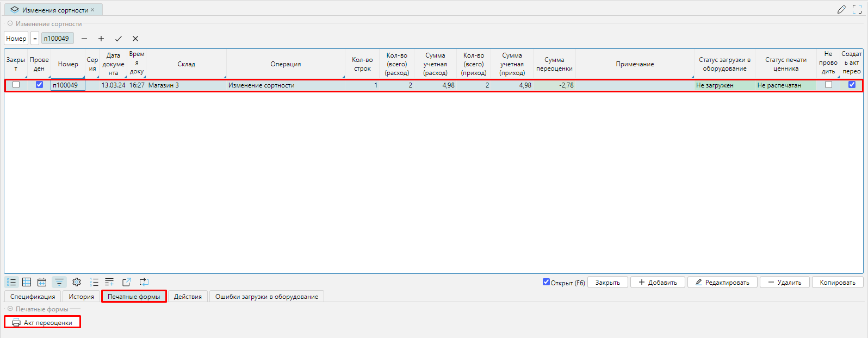Collapse the 'Изменение сортности' section
The height and width of the screenshot is (338, 868).
10,24
